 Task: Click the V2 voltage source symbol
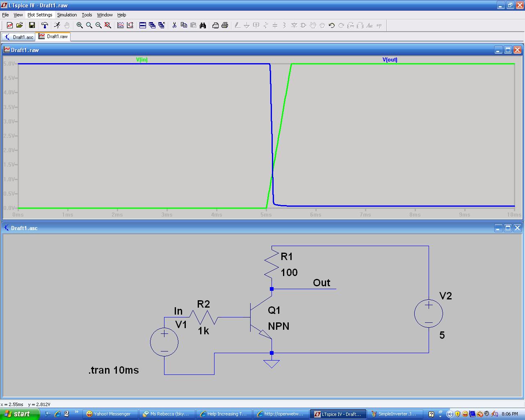coord(429,313)
